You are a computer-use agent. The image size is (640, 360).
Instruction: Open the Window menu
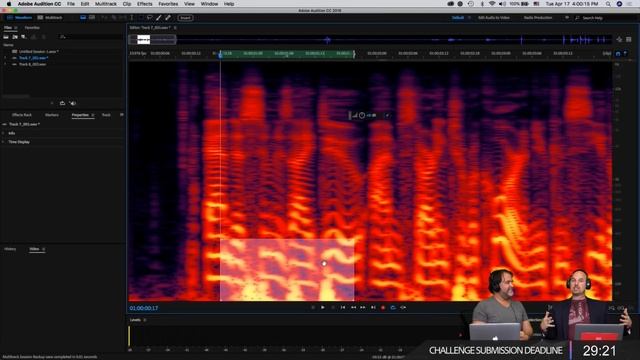coord(209,4)
